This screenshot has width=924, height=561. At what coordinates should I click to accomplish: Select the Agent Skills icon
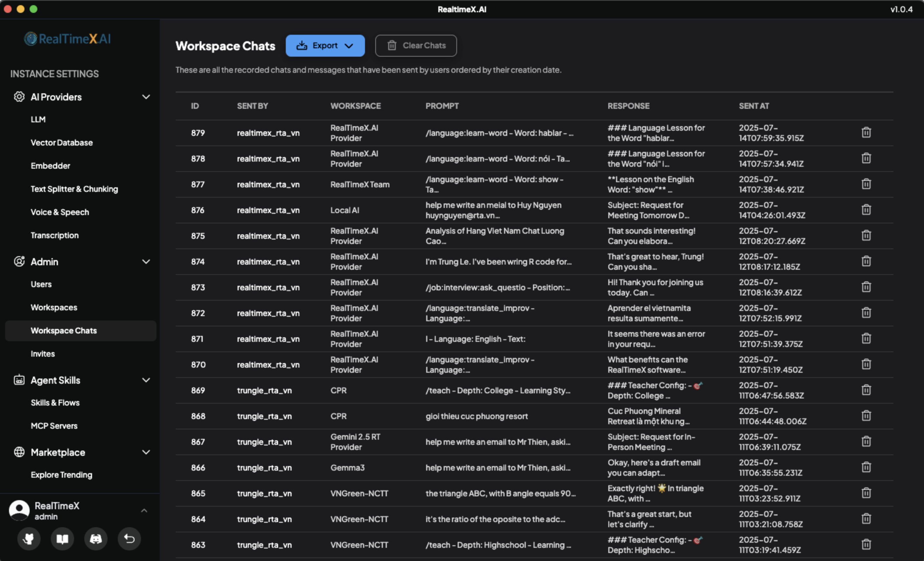click(x=19, y=380)
